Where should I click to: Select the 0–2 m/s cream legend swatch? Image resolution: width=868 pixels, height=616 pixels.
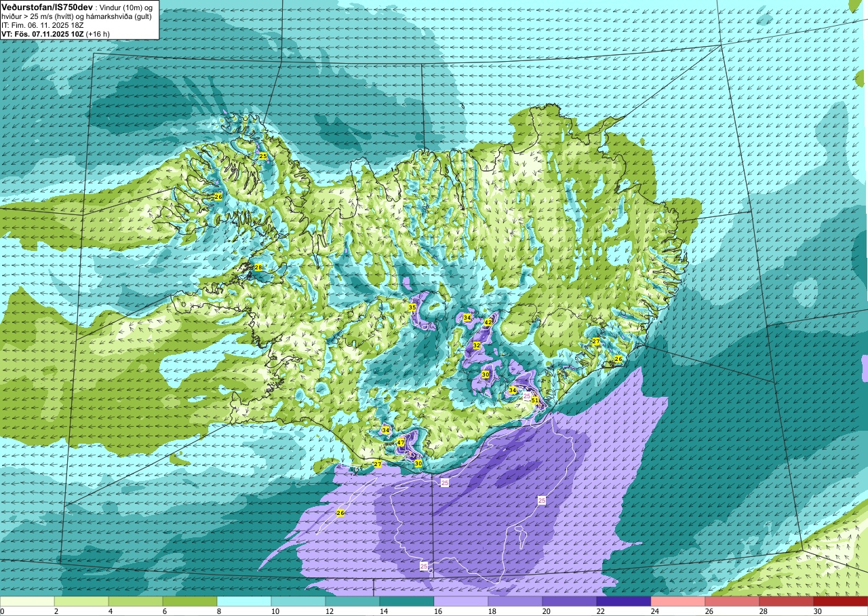click(27, 601)
